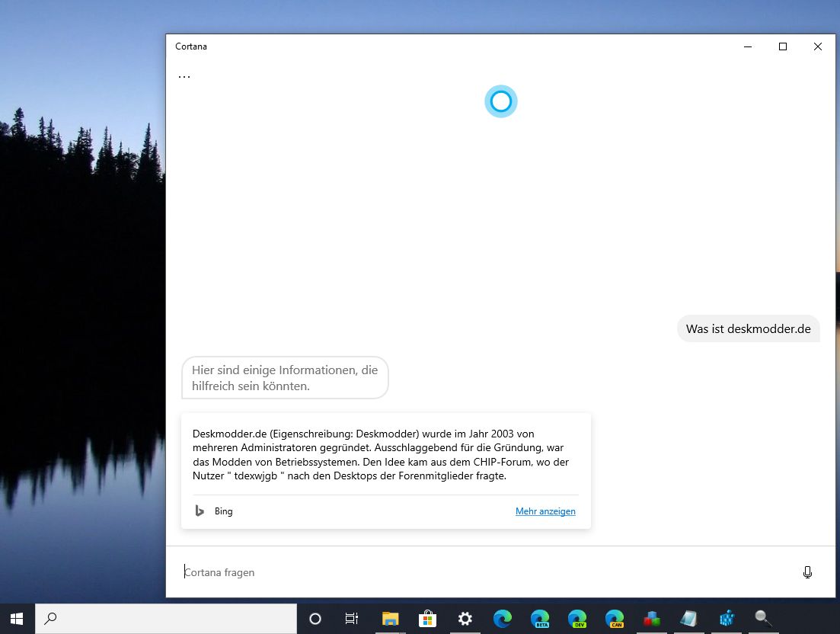Launch Microsoft Edge stable from taskbar
The image size is (840, 634).
pos(503,619)
